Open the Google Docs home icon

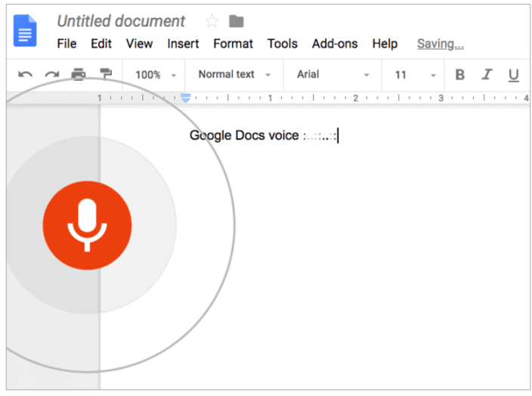coord(25,30)
